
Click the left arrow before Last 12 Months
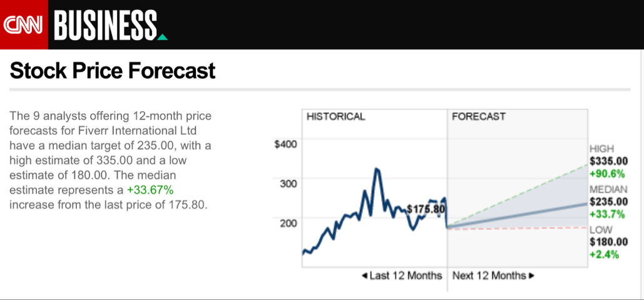[x=365, y=276]
